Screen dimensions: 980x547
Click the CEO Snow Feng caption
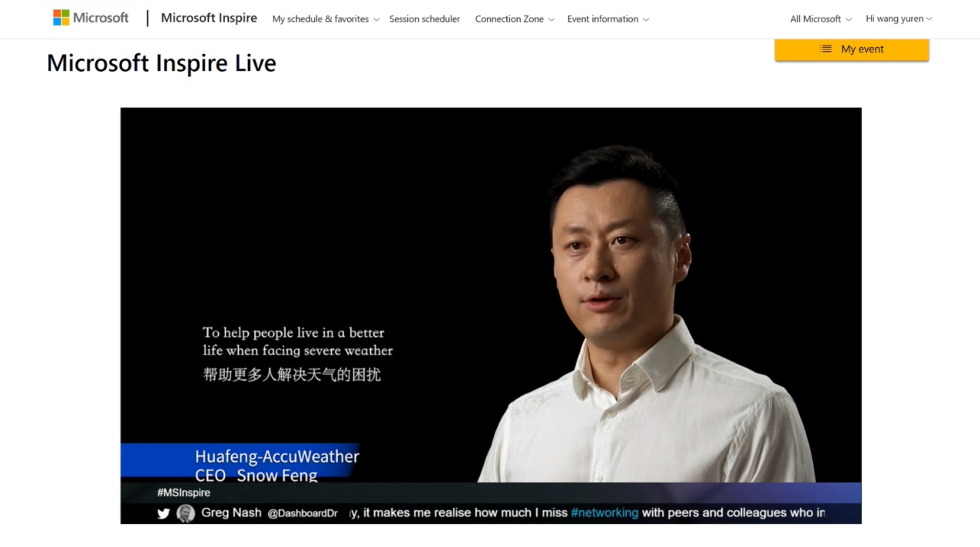(x=256, y=475)
